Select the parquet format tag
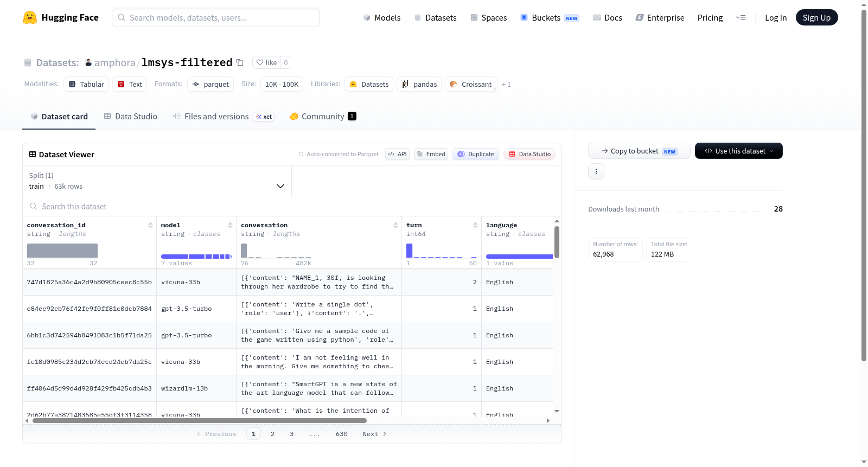 [210, 84]
